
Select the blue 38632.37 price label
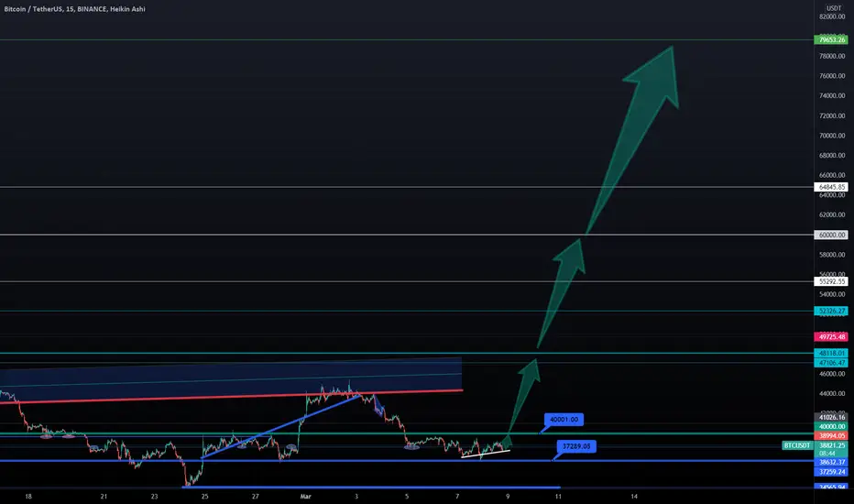coord(831,462)
